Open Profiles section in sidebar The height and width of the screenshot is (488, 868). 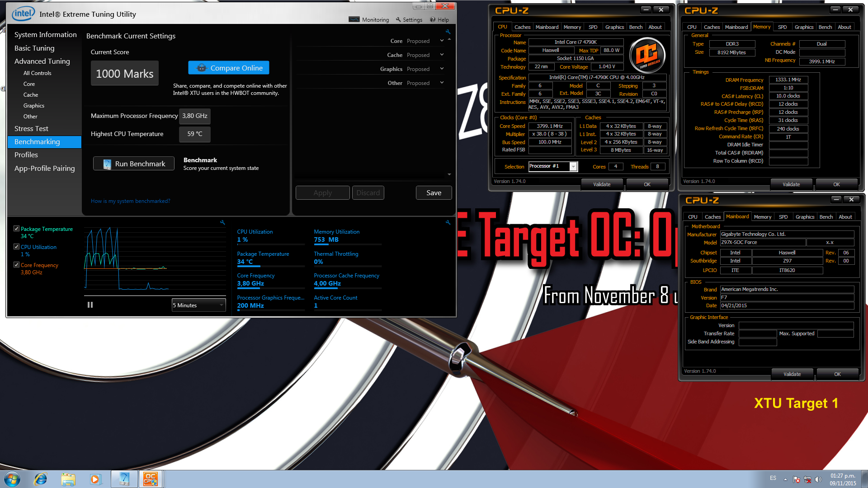coord(26,155)
